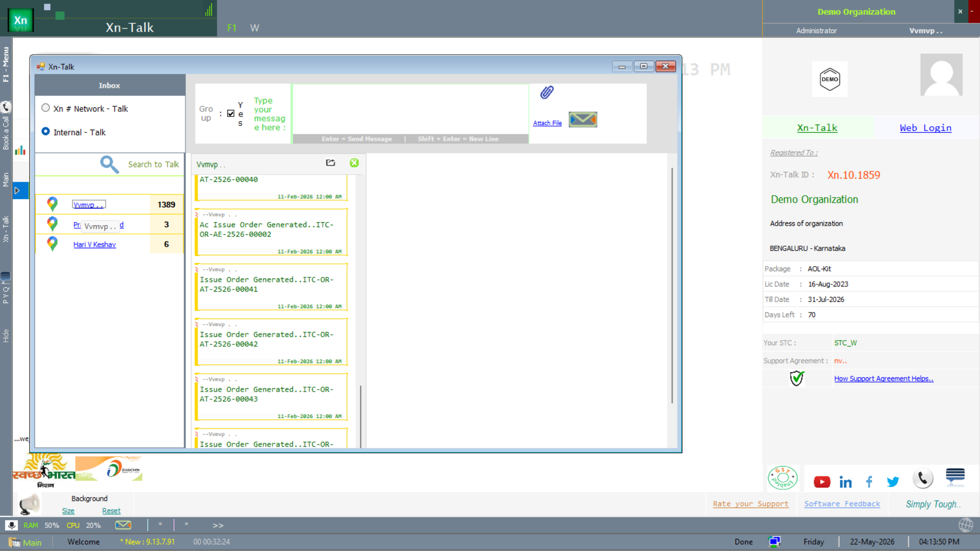This screenshot has width=980, height=551.
Task: Click the location pin beside count 1389
Action: 52,204
